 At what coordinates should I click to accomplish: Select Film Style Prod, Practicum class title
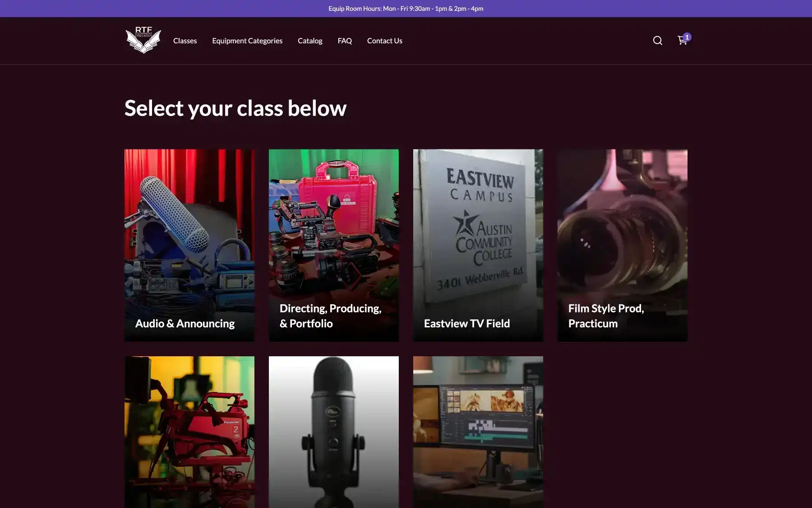[606, 316]
